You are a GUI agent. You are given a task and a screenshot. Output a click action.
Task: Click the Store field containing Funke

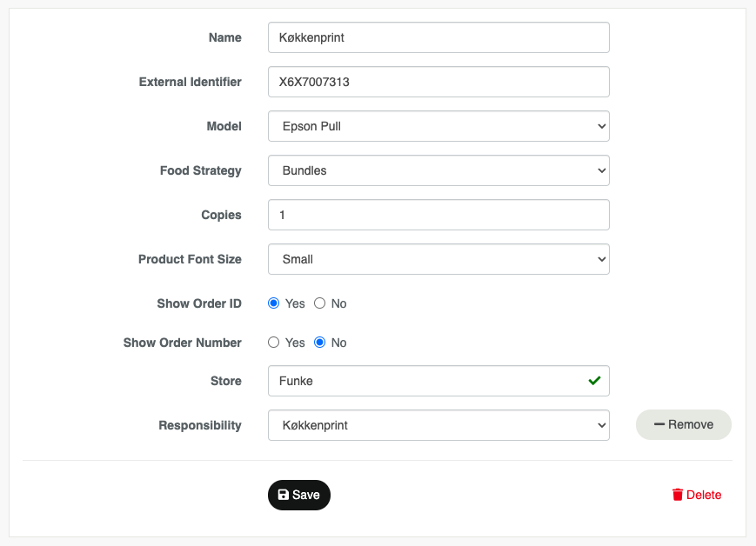[438, 381]
